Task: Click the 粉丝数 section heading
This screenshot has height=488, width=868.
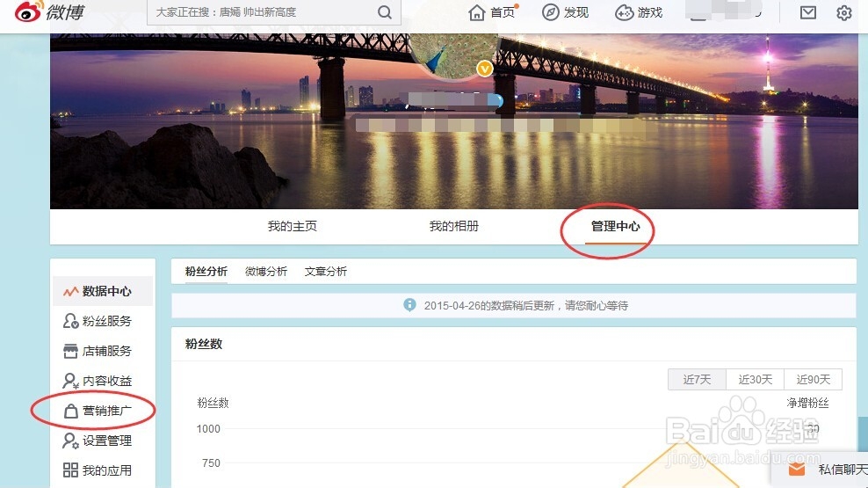Action: pos(204,344)
